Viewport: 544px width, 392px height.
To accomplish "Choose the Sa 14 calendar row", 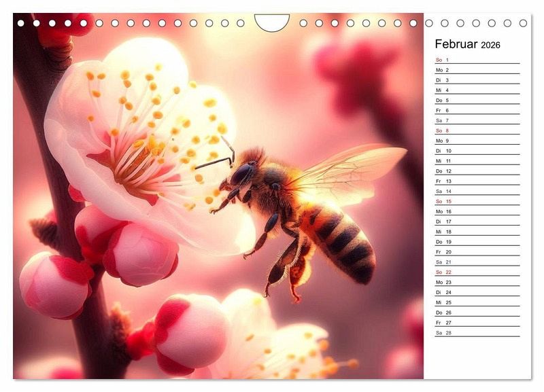I will [476, 192].
